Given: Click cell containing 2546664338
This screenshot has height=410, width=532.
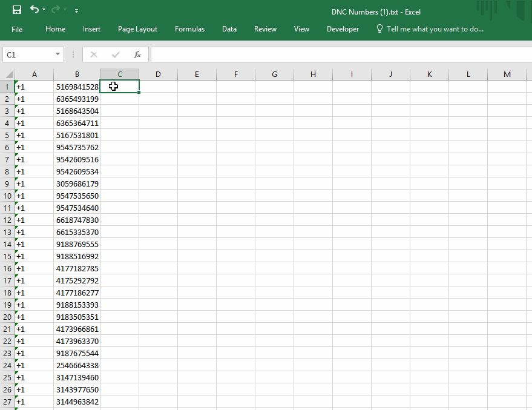Looking at the screenshot, I should (x=77, y=366).
